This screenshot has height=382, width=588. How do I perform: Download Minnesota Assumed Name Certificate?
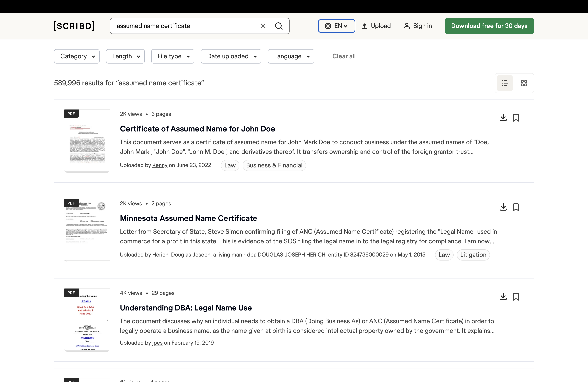click(503, 207)
